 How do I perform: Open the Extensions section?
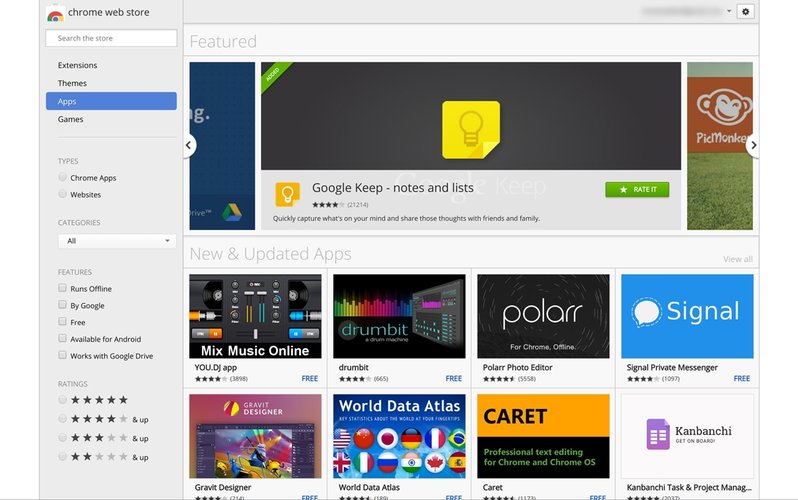coord(77,65)
